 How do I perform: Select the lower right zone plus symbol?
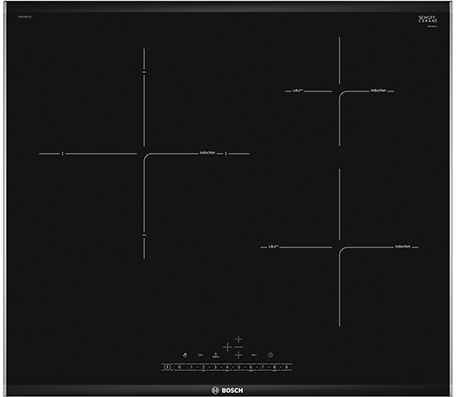coord(238,355)
